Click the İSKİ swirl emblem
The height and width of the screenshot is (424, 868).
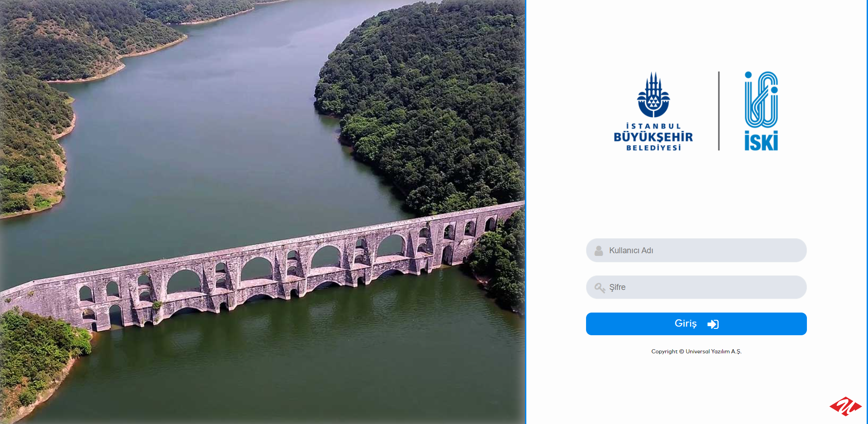tap(761, 99)
